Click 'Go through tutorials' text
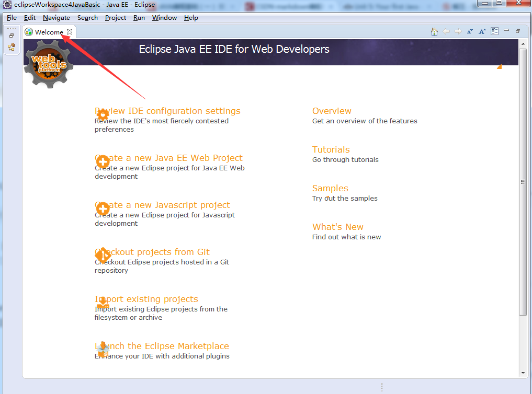The width and height of the screenshot is (532, 394). click(x=345, y=159)
